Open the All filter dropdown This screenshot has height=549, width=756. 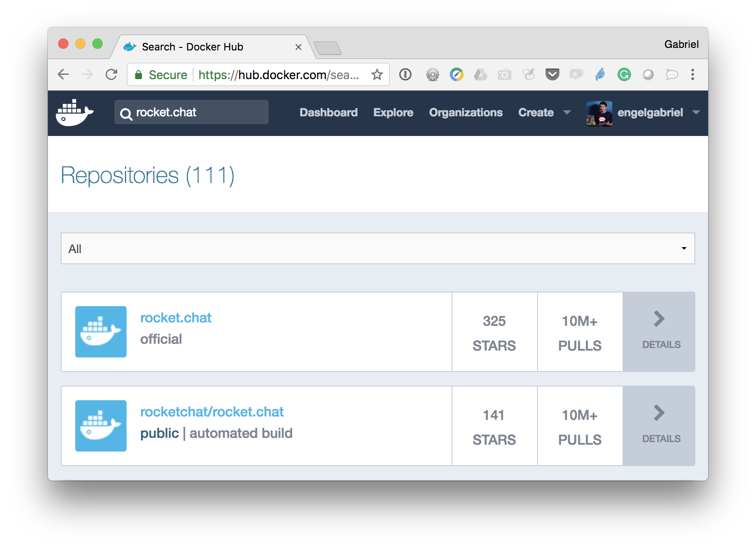point(378,248)
